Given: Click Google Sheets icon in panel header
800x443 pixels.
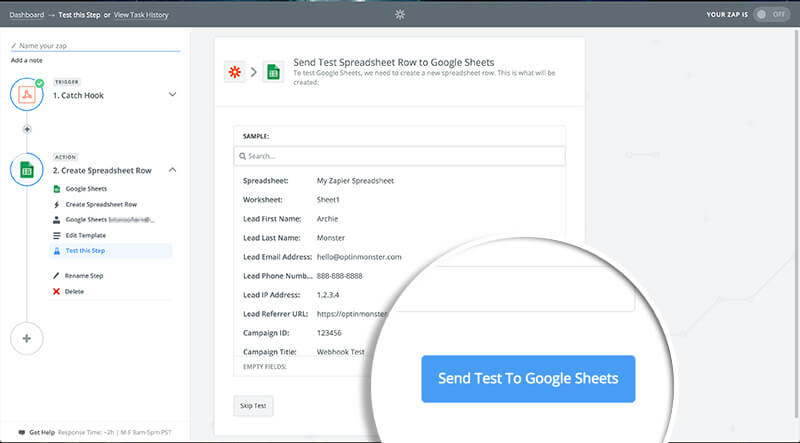Looking at the screenshot, I should click(x=273, y=72).
